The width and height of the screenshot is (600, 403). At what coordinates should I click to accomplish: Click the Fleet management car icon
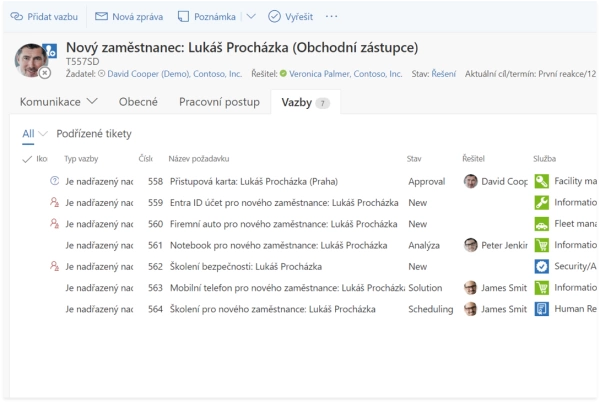(x=541, y=224)
